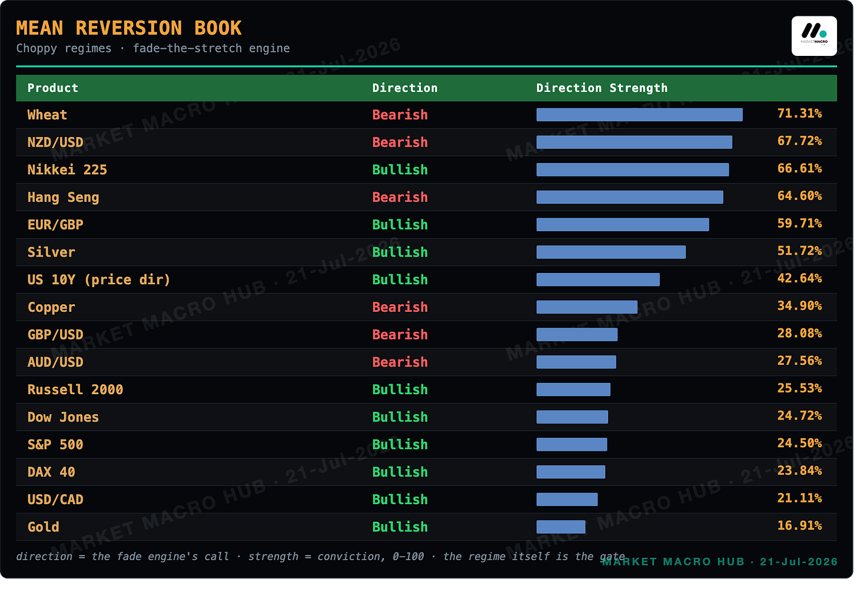Click the Direction column header
857x616 pixels.
click(x=405, y=88)
